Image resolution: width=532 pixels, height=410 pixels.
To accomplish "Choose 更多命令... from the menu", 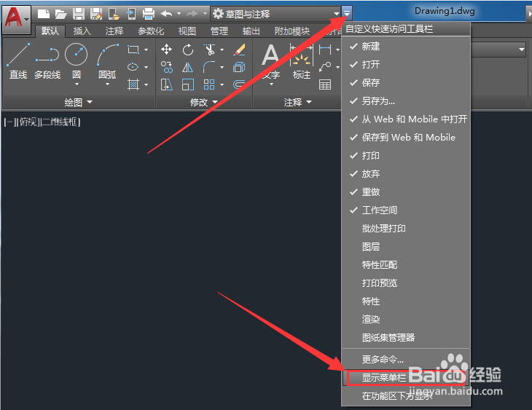I will coord(405,359).
